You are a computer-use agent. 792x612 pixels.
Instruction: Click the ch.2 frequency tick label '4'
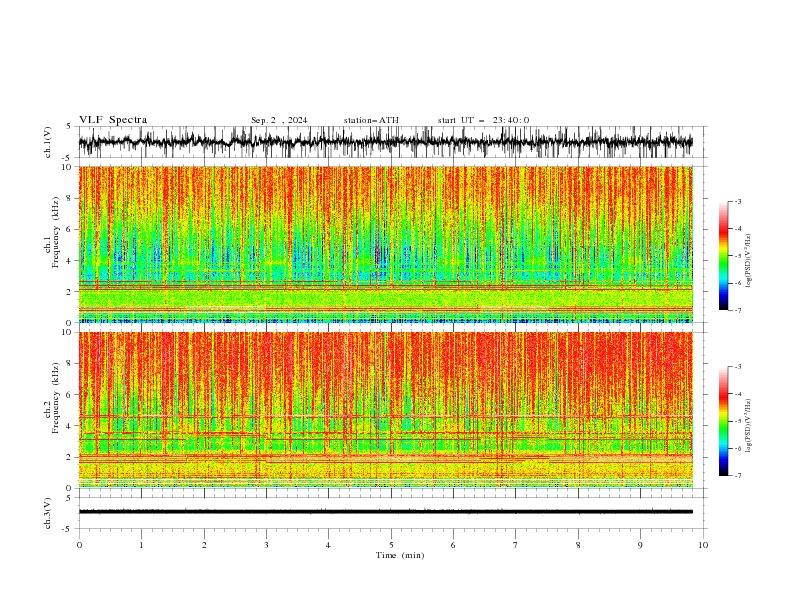[70, 426]
